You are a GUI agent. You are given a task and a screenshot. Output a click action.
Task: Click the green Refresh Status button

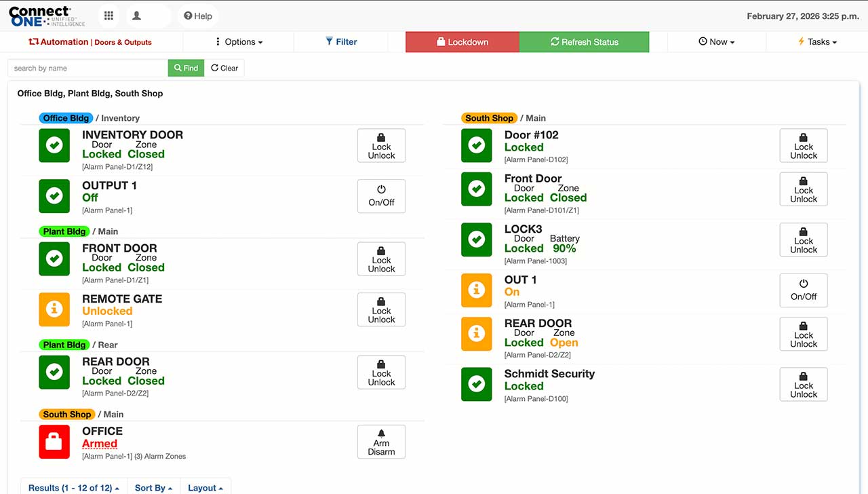pyautogui.click(x=584, y=42)
